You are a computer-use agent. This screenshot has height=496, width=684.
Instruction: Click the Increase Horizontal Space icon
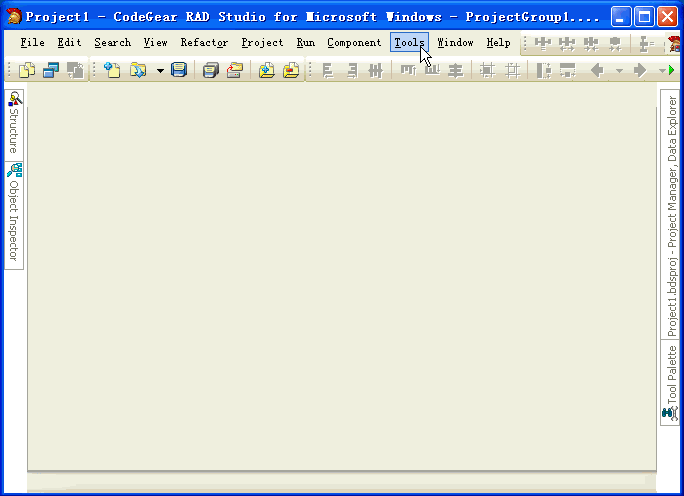coord(567,44)
